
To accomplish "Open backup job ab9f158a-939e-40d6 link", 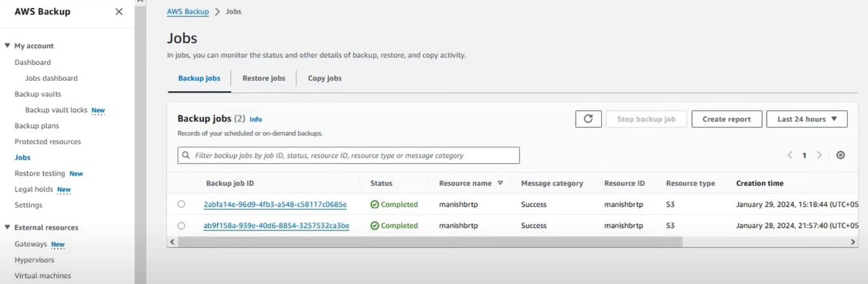I will point(276,225).
